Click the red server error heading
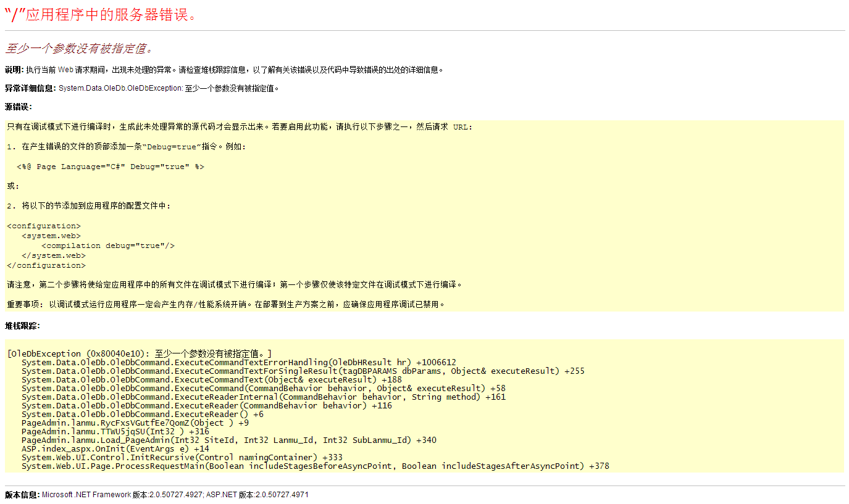The width and height of the screenshot is (849, 504). tap(101, 15)
